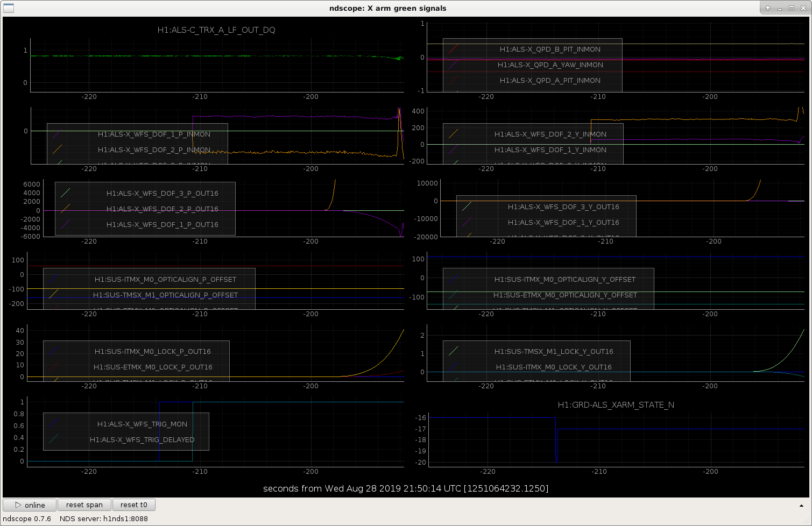The width and height of the screenshot is (812, 526).
Task: Click legend line sample for H1:SUS-TMSX_M1_OPTICALIGN_P_OFFSET
Action: (54, 295)
